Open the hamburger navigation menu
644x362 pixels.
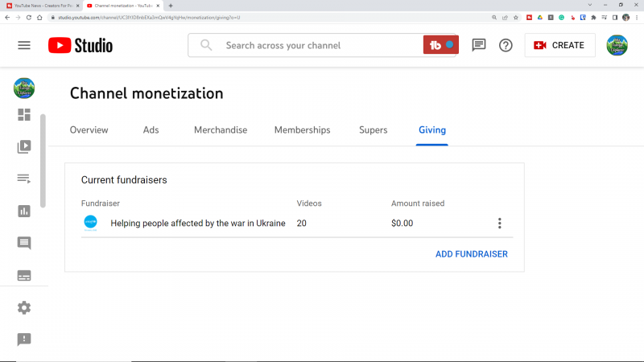coord(24,45)
